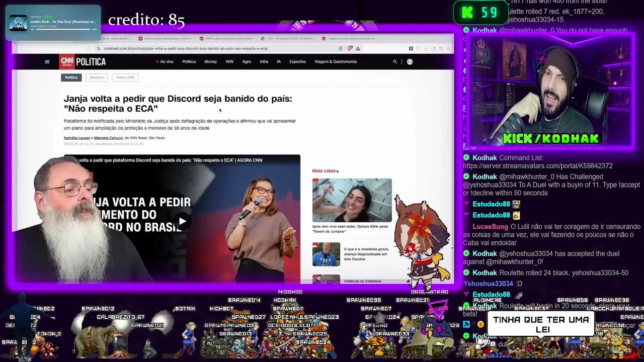
Task: Switch to the Eleições pill tab
Action: pyautogui.click(x=97, y=77)
